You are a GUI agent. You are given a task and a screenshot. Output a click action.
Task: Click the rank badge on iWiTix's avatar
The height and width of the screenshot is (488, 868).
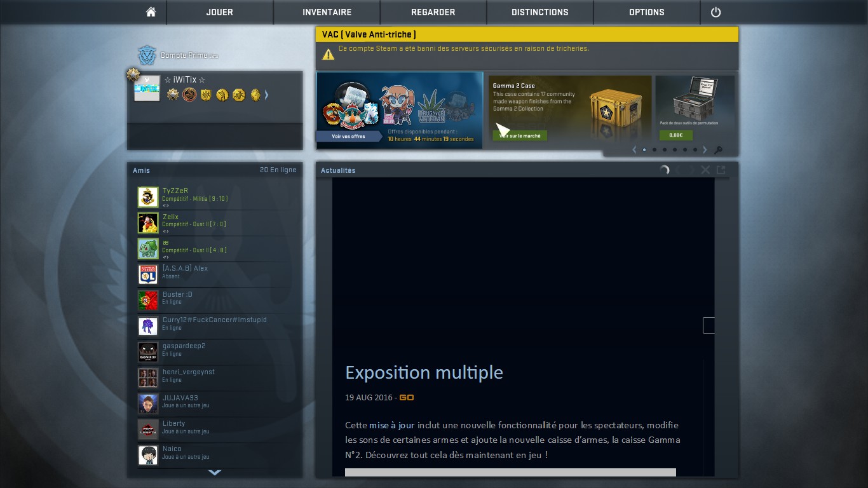(133, 74)
